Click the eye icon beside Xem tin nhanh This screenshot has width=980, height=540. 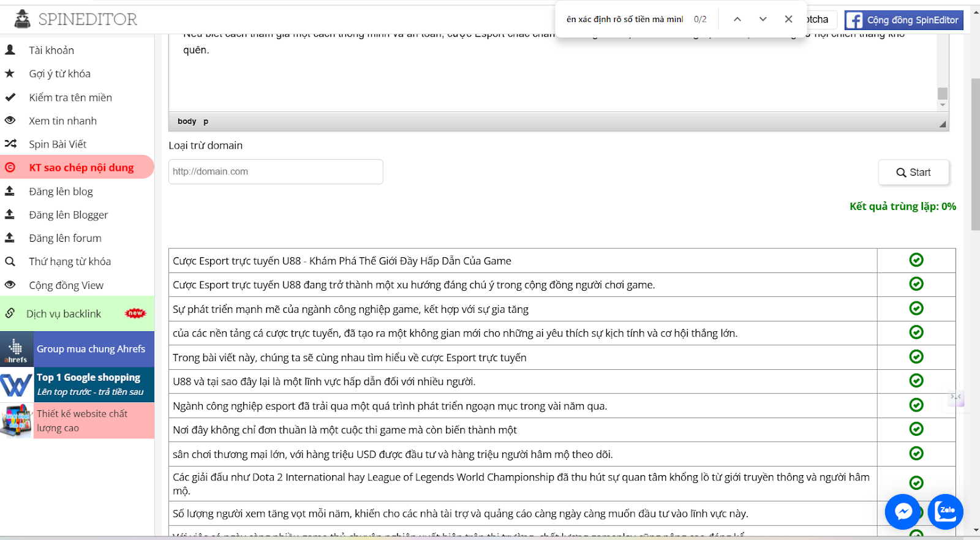[10, 120]
